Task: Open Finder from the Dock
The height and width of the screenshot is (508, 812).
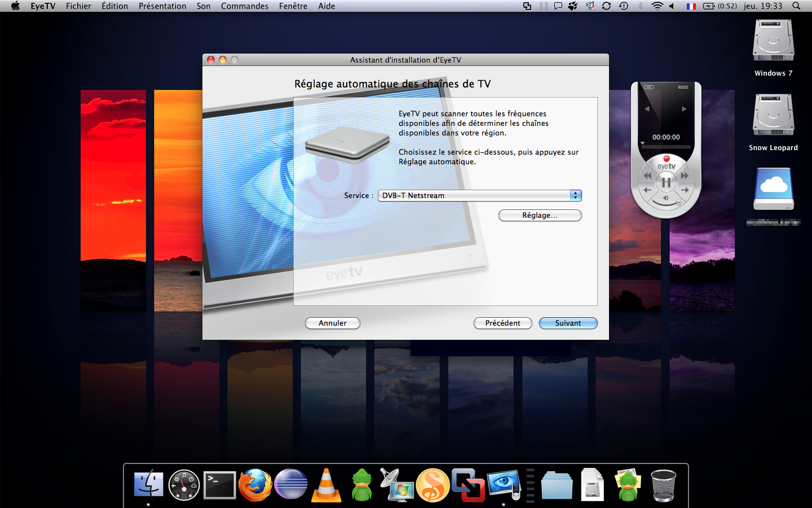Action: pyautogui.click(x=148, y=484)
